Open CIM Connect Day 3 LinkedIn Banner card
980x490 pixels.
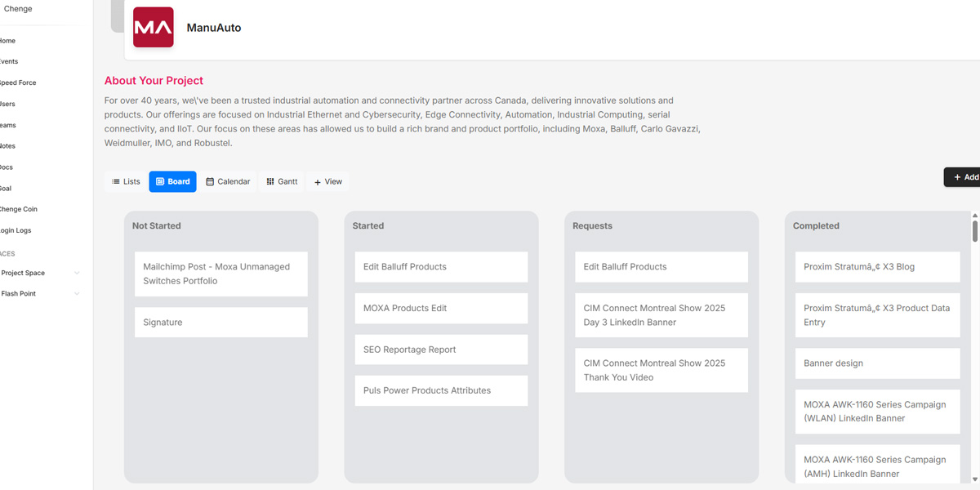pyautogui.click(x=661, y=315)
